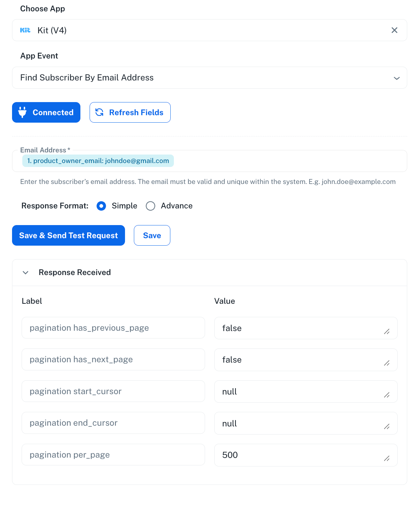Image resolution: width=420 pixels, height=509 pixels.
Task: Click the pagination has_previous_page label field
Action: [x=113, y=328]
